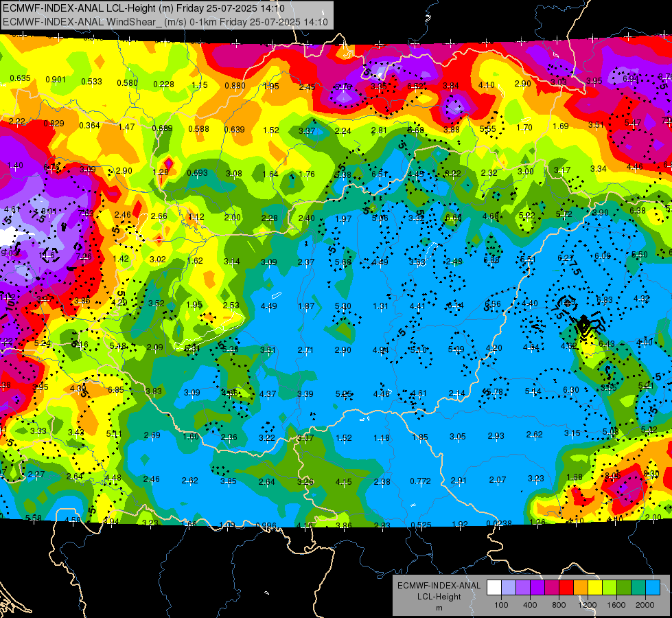Click the wind shear value 0.533
672x618 pixels.
coord(92,82)
